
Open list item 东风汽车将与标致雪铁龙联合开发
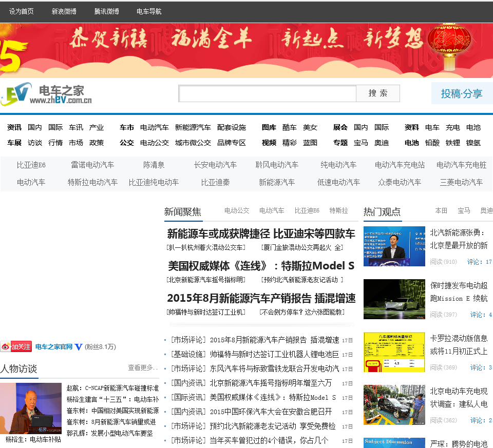pos(274,368)
